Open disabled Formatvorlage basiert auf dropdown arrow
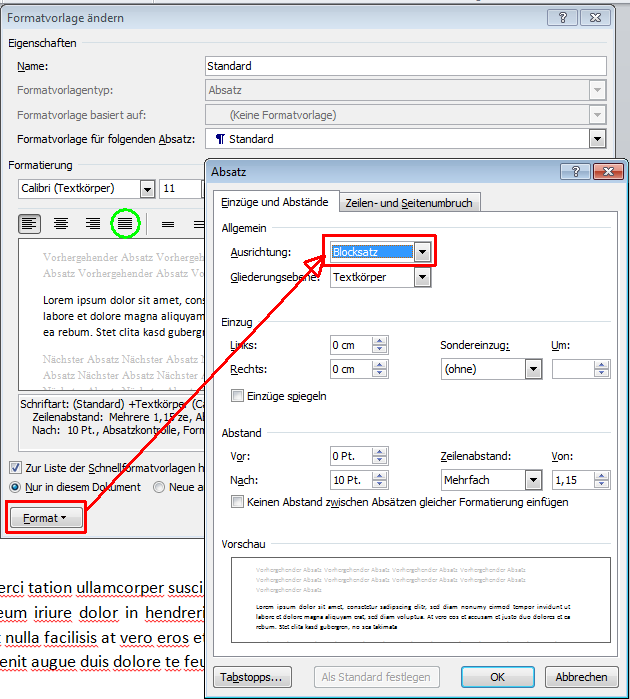Image resolution: width=630 pixels, height=699 pixels. 597,115
